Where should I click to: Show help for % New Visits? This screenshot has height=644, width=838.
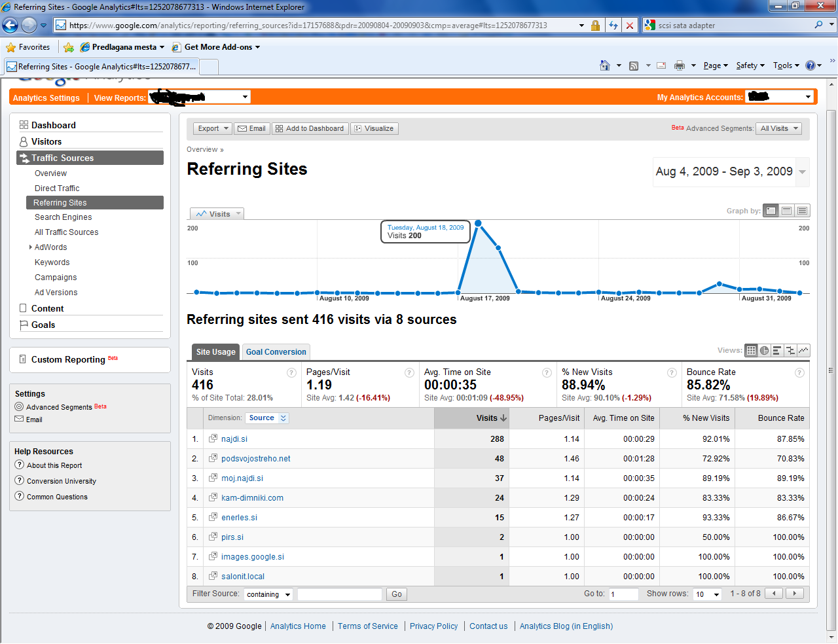pos(672,372)
